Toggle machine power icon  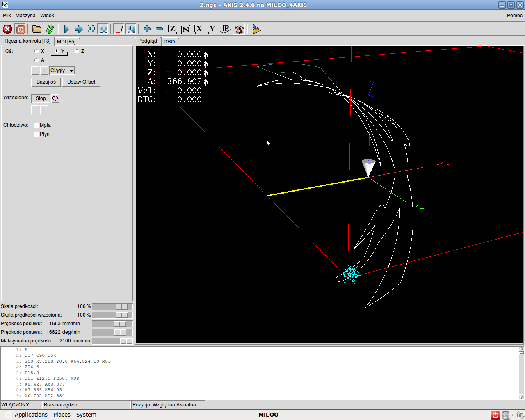(x=20, y=29)
